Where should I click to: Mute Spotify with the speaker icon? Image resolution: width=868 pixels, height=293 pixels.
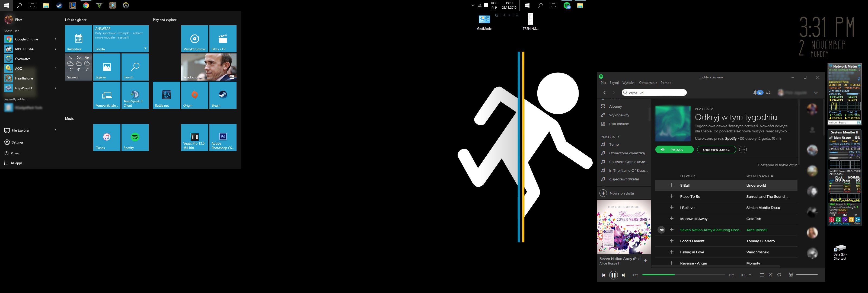tap(790, 275)
